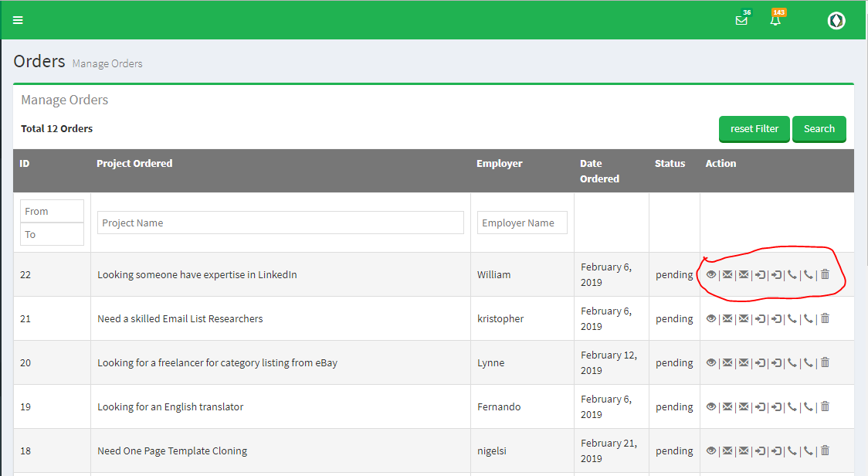Viewport: 868px width, 476px height.
Task: Delete order 22 using the trash icon
Action: (825, 274)
